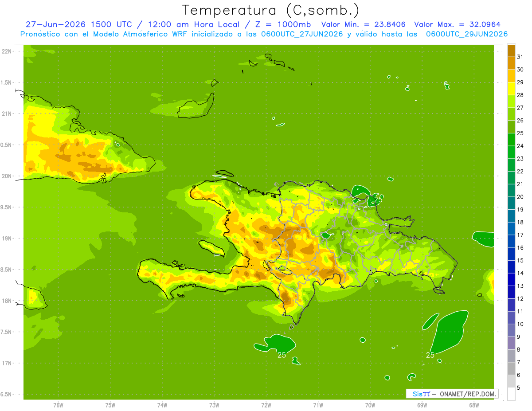Click the green legend swatch between 24 and 25
This screenshot has height=411, width=532.
[x=511, y=140]
